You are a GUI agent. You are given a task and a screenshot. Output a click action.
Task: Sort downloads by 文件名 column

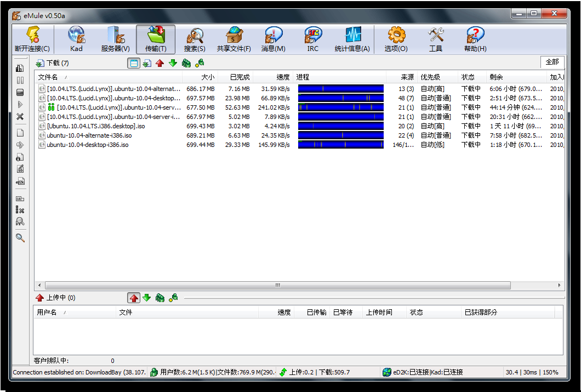tap(109, 77)
